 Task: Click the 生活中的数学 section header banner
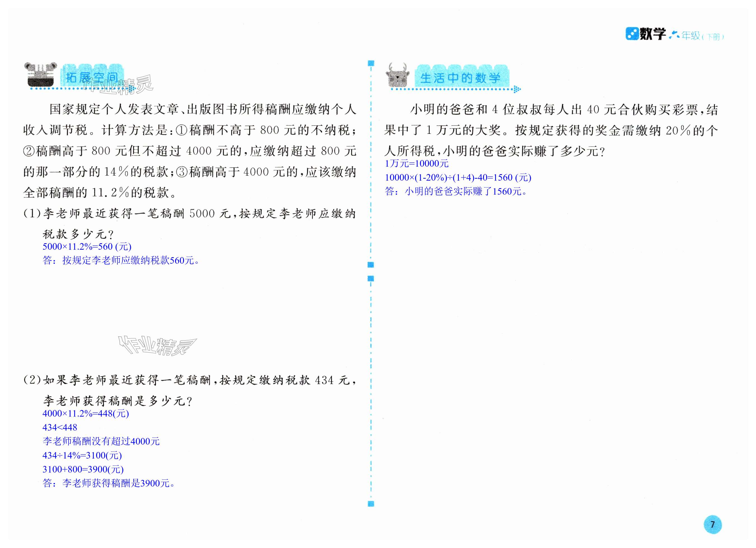[461, 78]
